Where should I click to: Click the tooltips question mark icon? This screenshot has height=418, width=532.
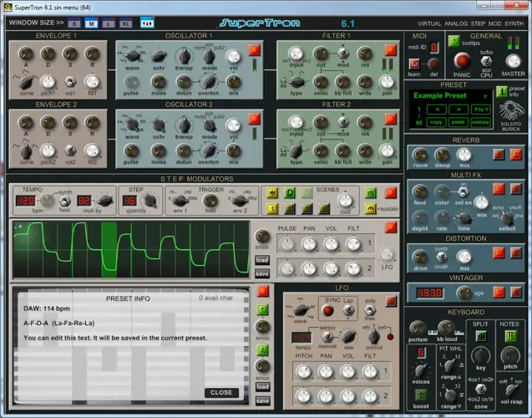[453, 41]
